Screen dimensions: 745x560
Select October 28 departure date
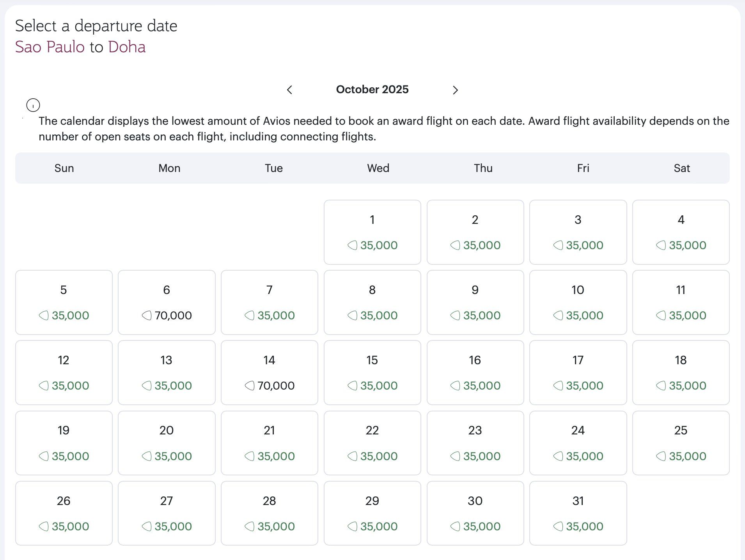pyautogui.click(x=270, y=513)
